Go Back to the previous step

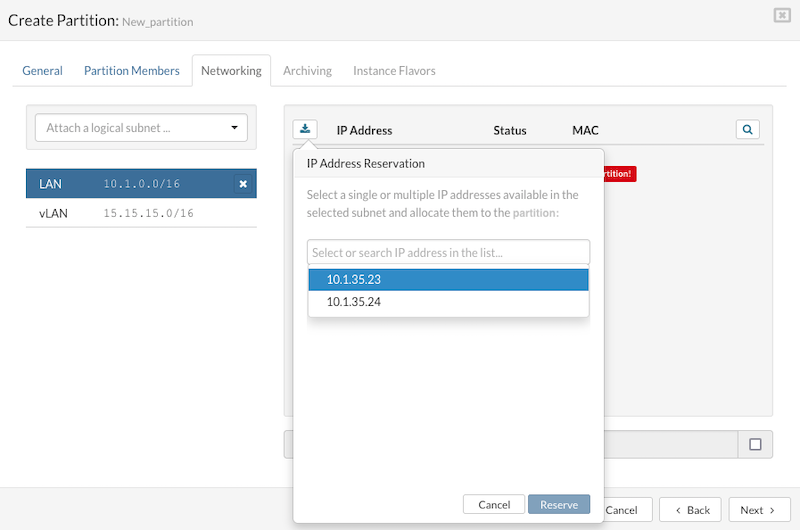[x=691, y=510]
